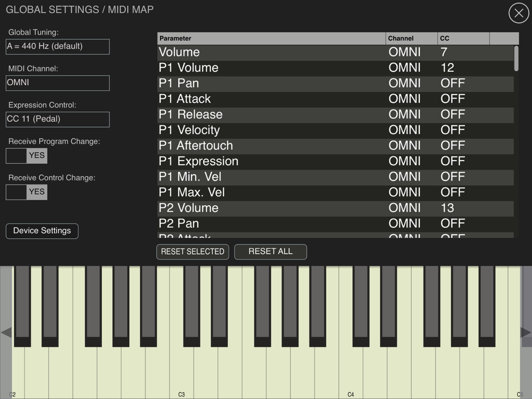Select the Volume parameter row

click(336, 53)
